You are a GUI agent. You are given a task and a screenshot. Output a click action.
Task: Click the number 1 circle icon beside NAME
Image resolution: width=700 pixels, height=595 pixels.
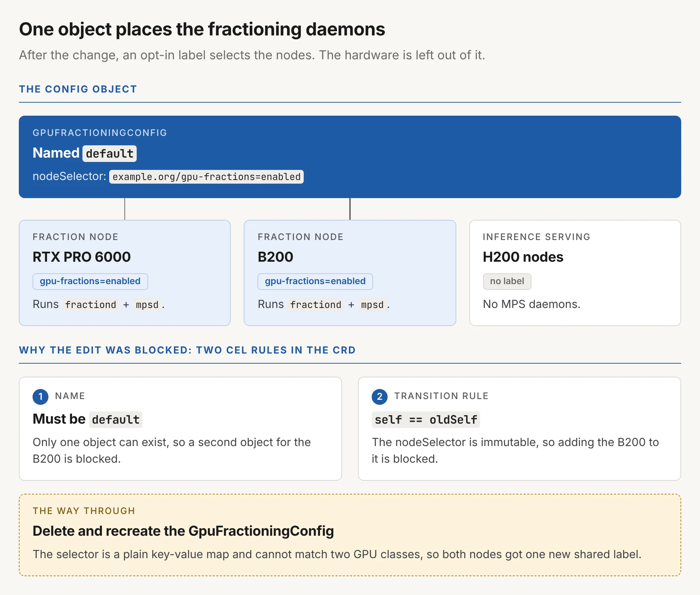[x=40, y=397]
